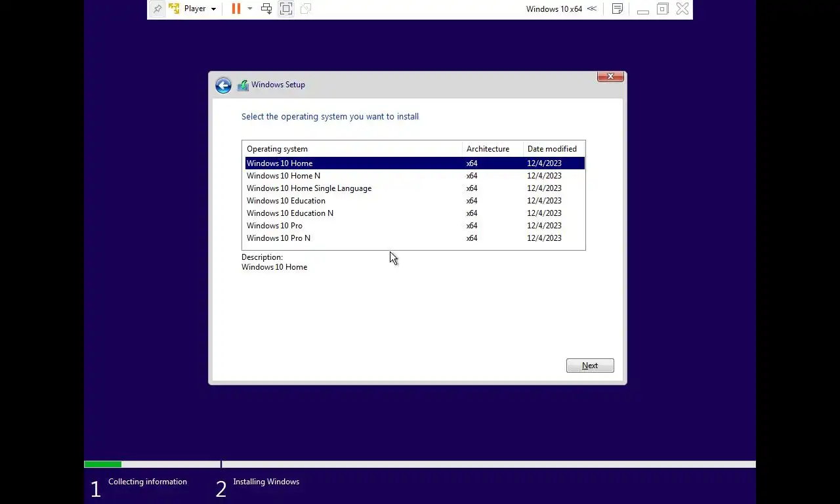Collapse the toolbar with double chevron
This screenshot has width=840, height=504.
592,9
